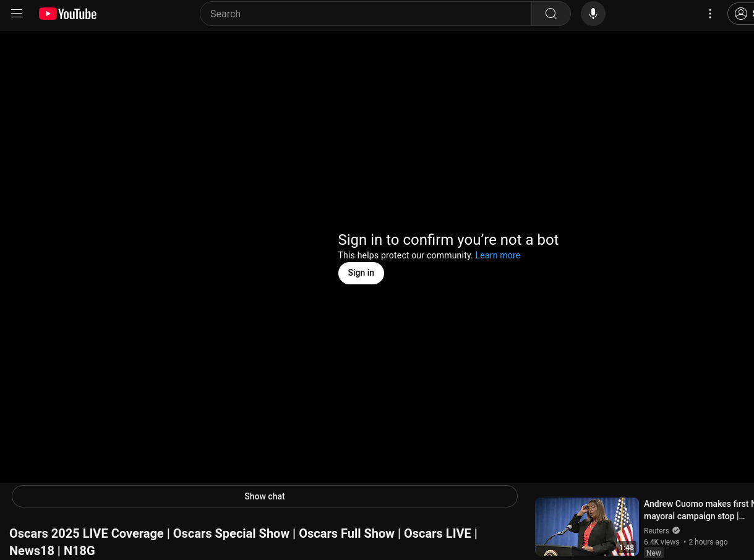Click the magnifying glass search button
The image size is (754, 560).
pos(551,14)
